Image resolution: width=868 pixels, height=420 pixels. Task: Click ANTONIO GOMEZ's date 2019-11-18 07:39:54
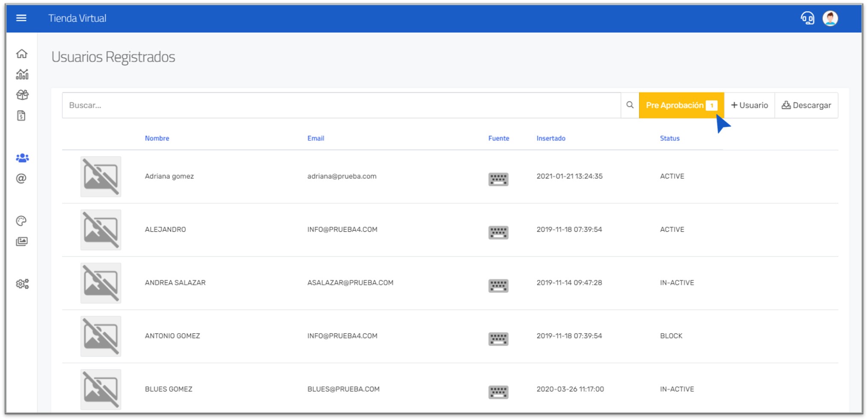pyautogui.click(x=569, y=336)
